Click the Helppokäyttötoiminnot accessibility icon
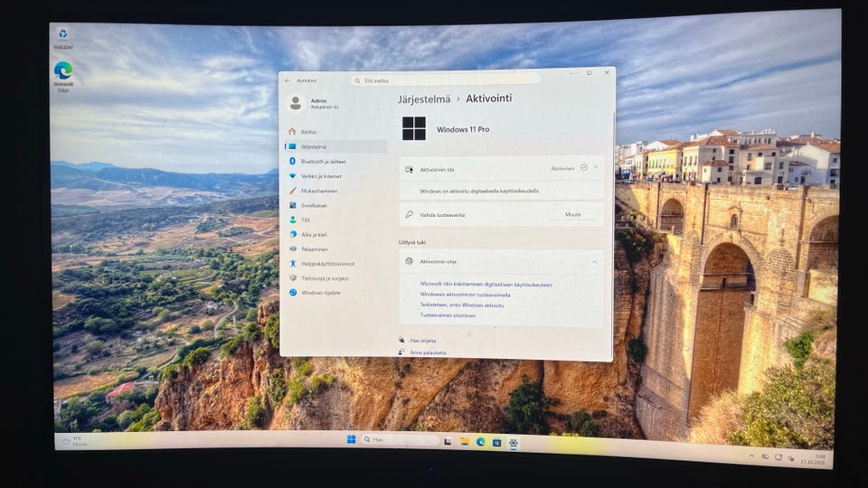 coord(293,264)
